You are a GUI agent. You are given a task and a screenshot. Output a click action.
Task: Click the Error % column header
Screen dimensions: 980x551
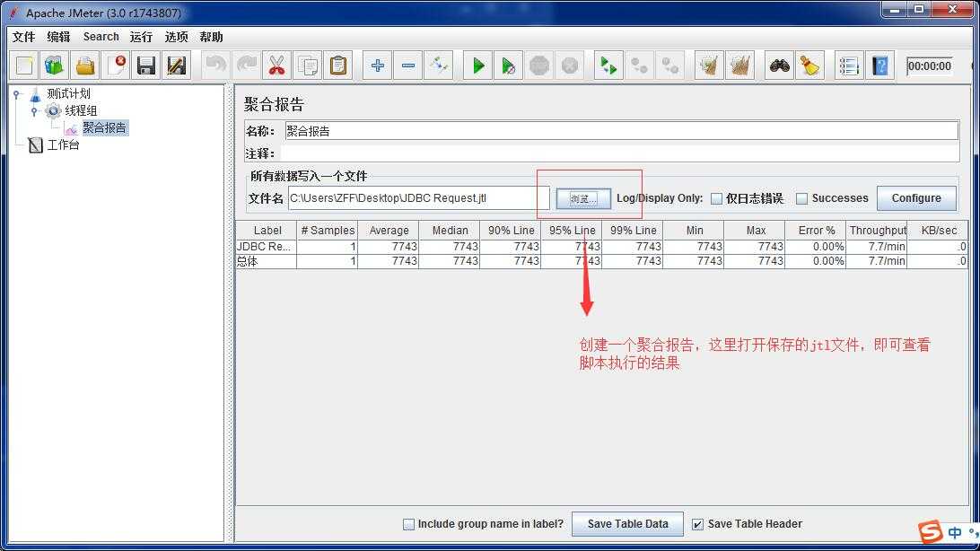pos(816,230)
